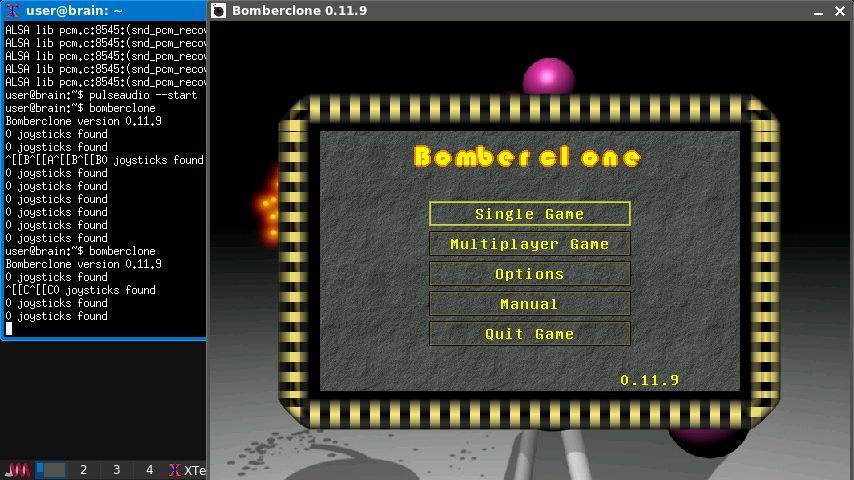Open the Manual entry
Viewport: 854px width, 480px height.
click(x=529, y=304)
